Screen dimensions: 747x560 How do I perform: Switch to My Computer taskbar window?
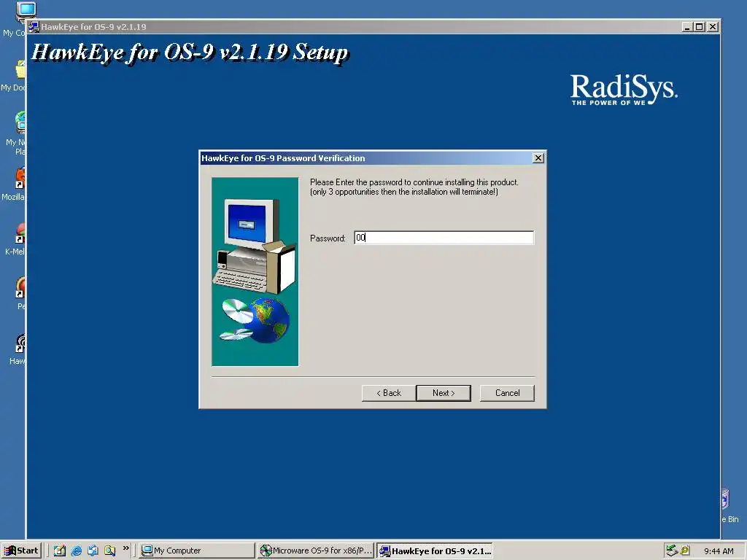coord(197,551)
